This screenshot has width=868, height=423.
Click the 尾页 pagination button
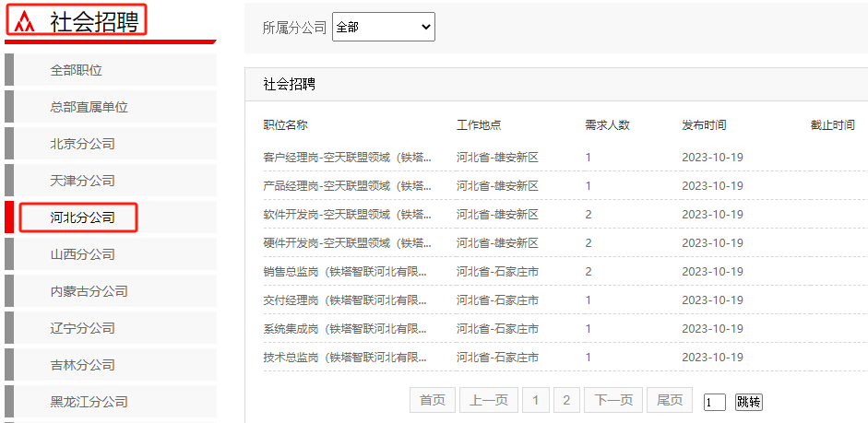point(670,400)
